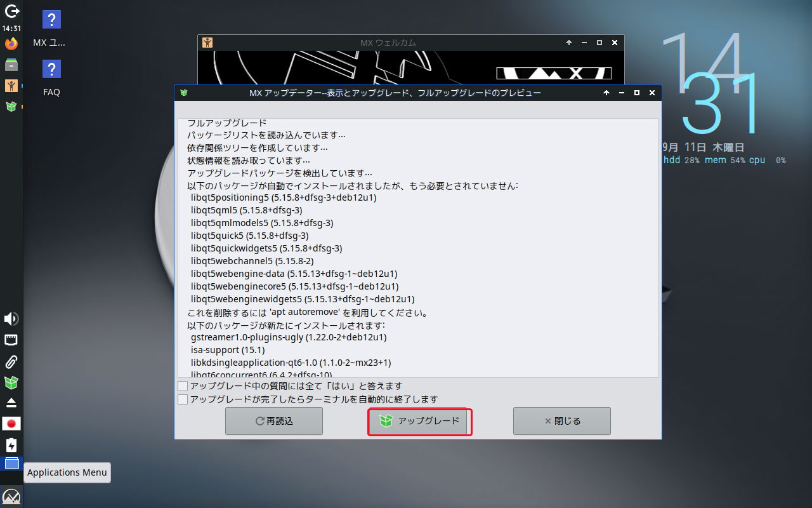
Task: Select the libqt5quickwidgets5 package line
Action: (x=266, y=248)
